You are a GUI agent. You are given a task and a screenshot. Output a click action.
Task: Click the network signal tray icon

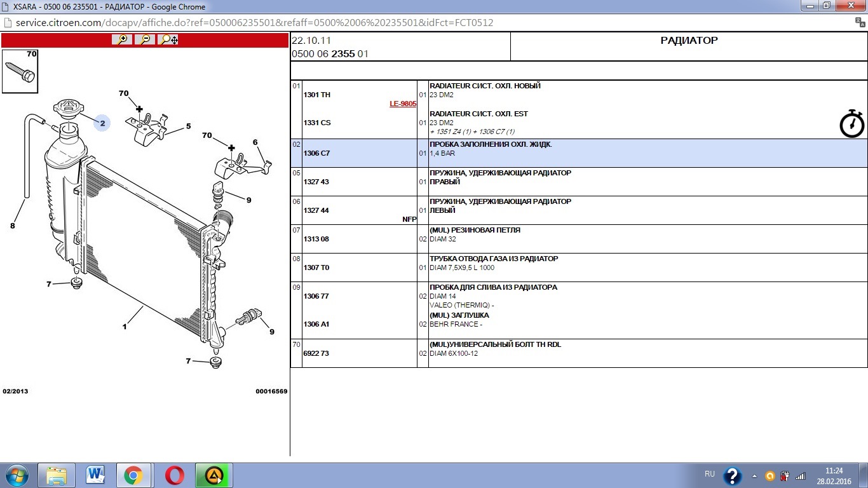[x=801, y=476]
